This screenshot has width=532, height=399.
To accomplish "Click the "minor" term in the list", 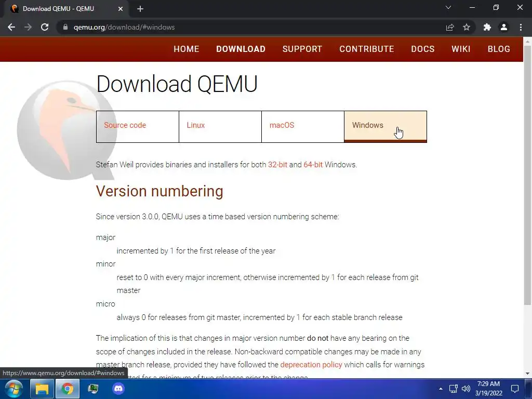I will (105, 264).
